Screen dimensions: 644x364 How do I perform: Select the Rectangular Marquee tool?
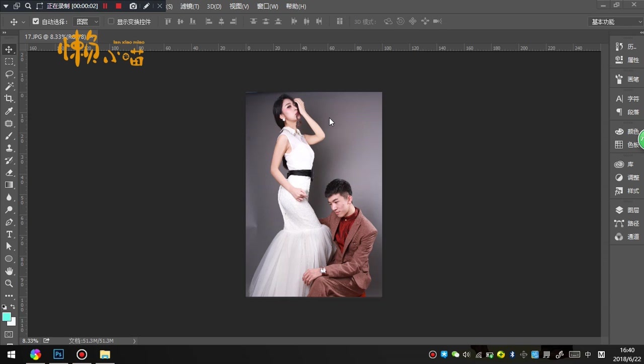coord(9,61)
